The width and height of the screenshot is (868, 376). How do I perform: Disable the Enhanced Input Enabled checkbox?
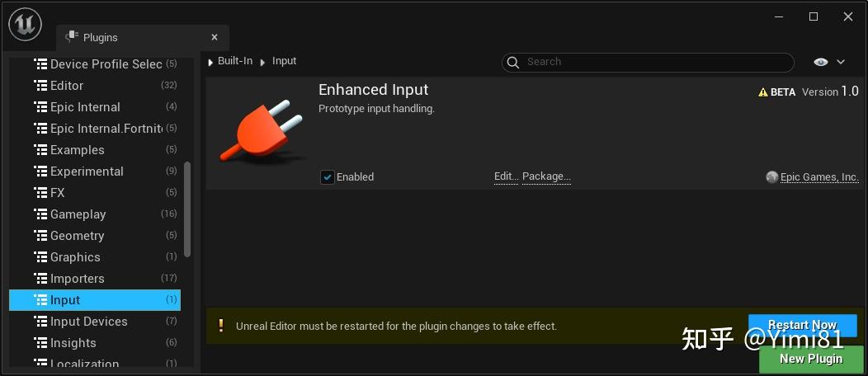pos(328,177)
